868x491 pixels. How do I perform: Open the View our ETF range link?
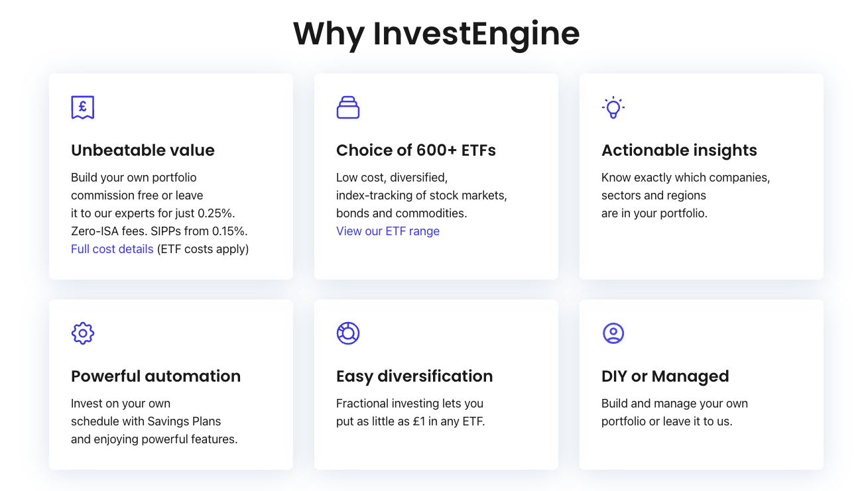tap(388, 231)
